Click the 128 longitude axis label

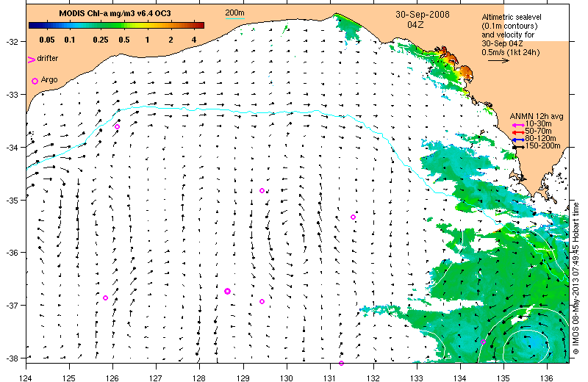pyautogui.click(x=199, y=378)
